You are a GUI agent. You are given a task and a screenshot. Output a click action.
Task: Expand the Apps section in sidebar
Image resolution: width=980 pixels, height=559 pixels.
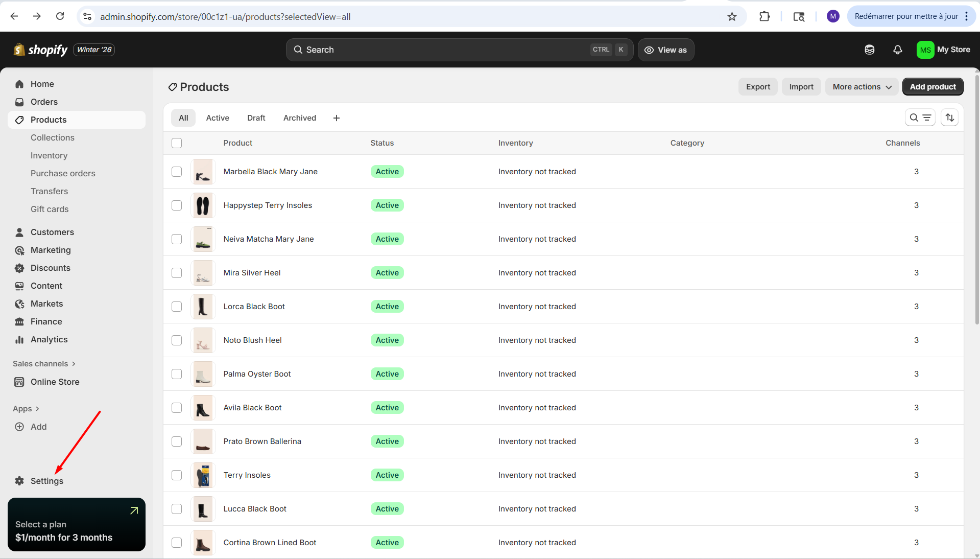tap(26, 409)
